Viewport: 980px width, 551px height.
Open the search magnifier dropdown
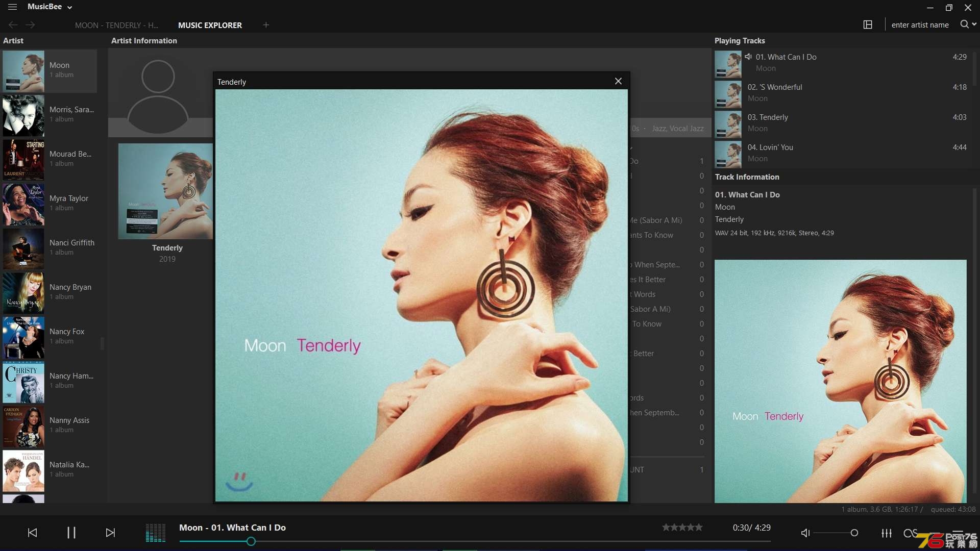(968, 24)
